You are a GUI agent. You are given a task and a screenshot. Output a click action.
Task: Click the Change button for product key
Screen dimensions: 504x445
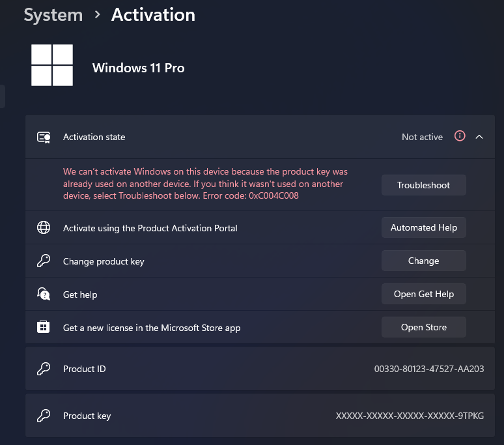click(424, 261)
